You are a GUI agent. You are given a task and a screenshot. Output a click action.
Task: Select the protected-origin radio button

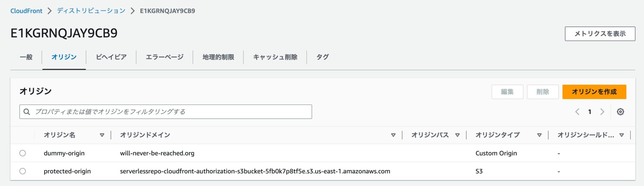pyautogui.click(x=23, y=171)
